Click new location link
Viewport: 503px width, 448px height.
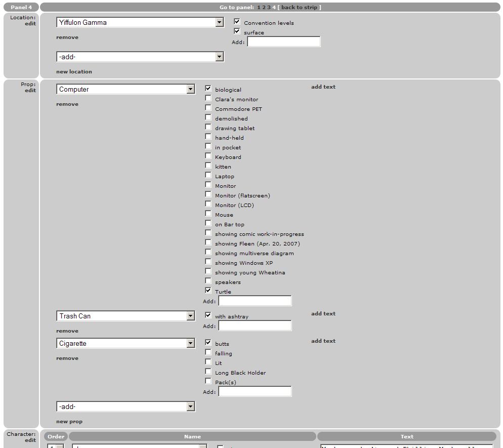click(x=74, y=72)
